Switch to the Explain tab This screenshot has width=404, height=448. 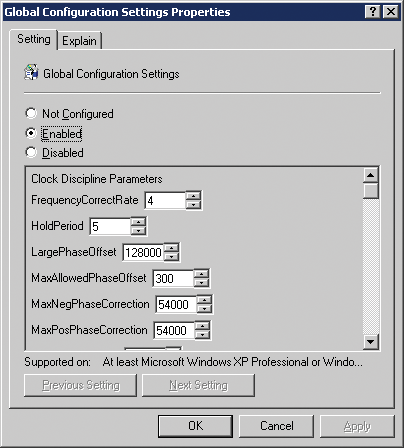coord(79,41)
